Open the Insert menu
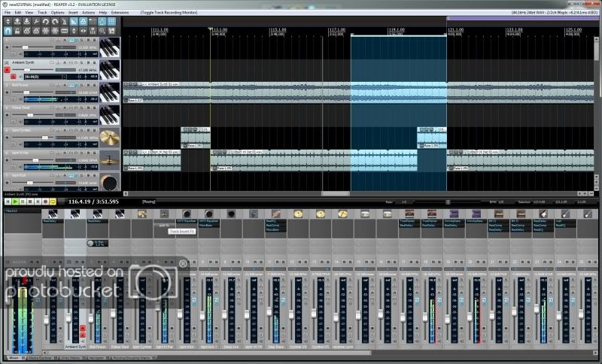Image resolution: width=602 pixels, height=364 pixels. 73,13
